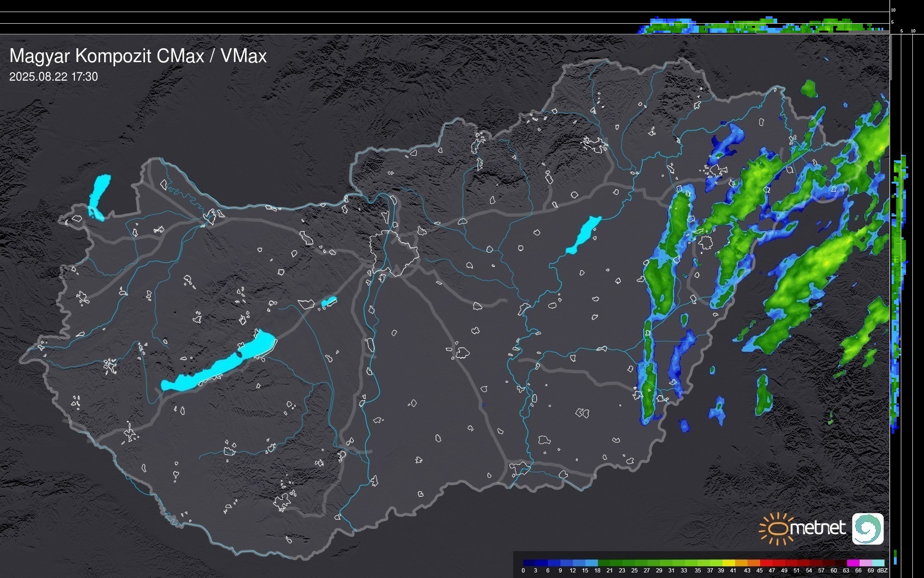
Task: Click the metnet sun logo
Action: click(x=775, y=528)
